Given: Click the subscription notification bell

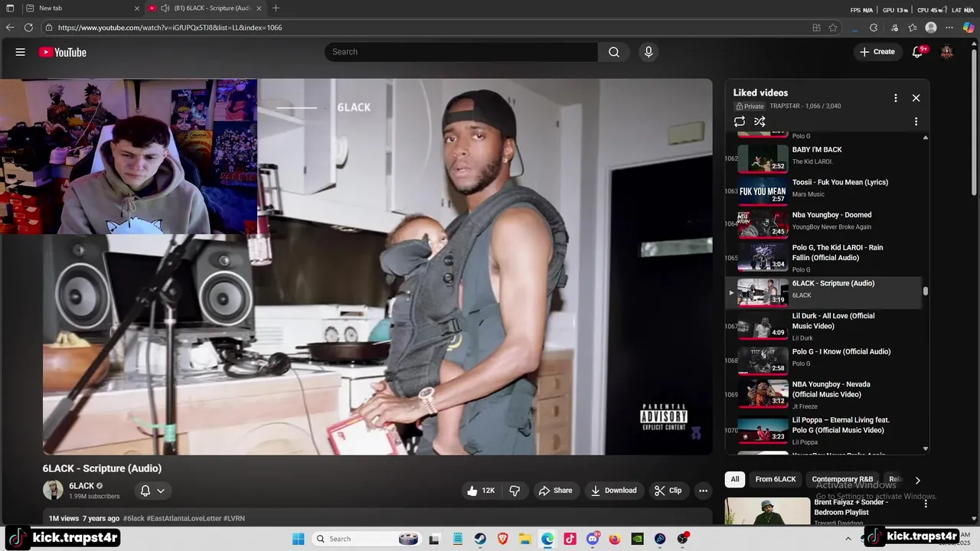Looking at the screenshot, I should tap(145, 491).
